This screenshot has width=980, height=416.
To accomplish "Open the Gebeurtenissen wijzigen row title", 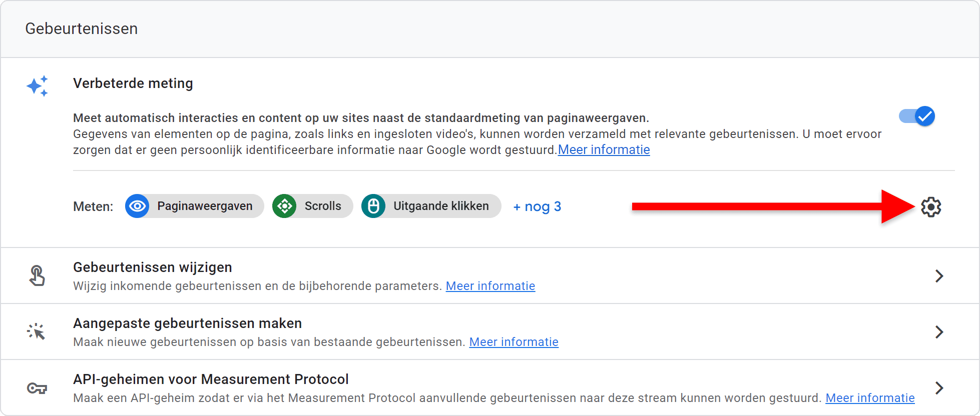I will [x=153, y=267].
